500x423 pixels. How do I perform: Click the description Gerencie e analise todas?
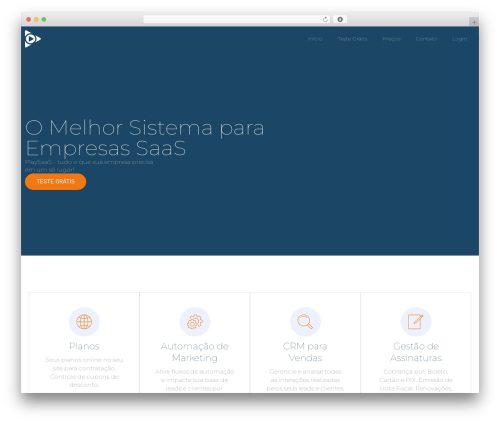point(305,380)
